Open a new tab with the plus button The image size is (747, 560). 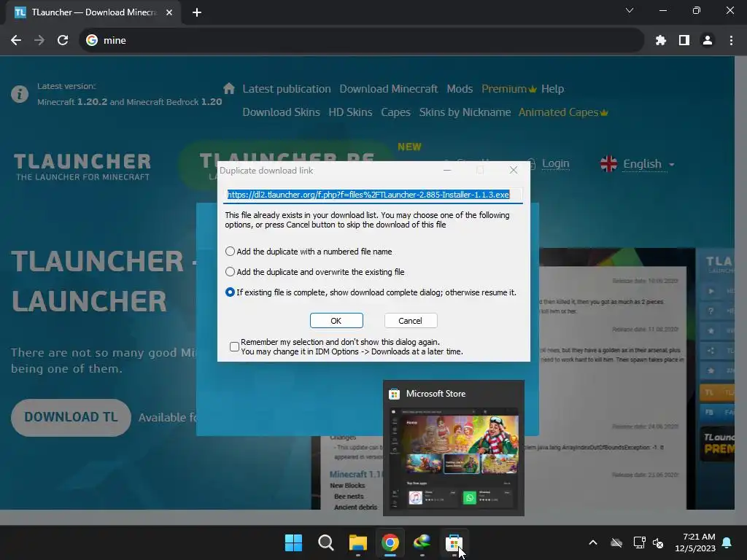197,12
